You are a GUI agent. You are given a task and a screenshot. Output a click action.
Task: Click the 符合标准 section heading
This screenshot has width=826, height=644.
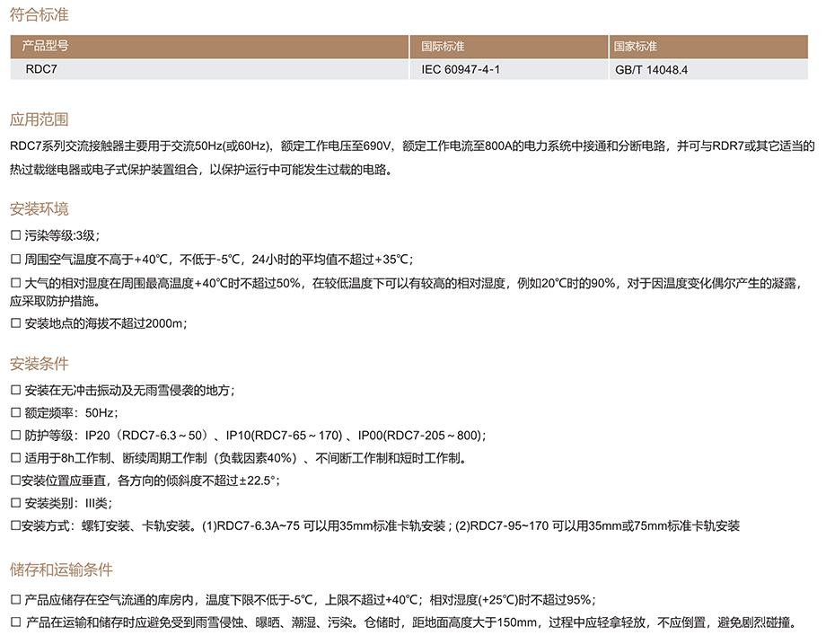tap(39, 16)
